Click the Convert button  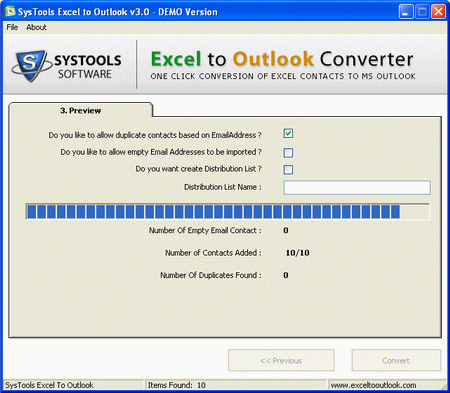[396, 360]
